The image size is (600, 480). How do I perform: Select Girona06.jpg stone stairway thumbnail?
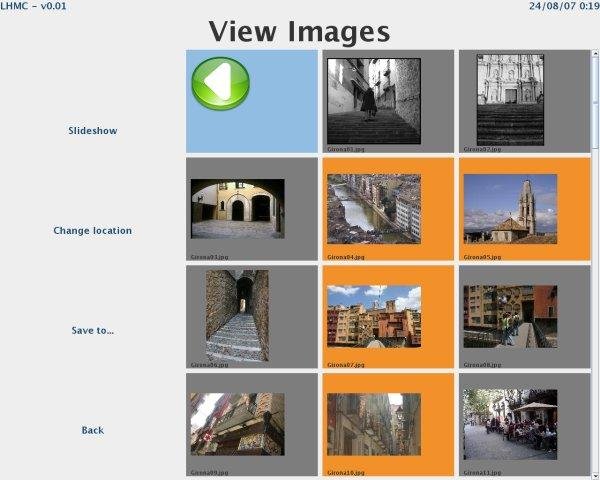point(237,316)
